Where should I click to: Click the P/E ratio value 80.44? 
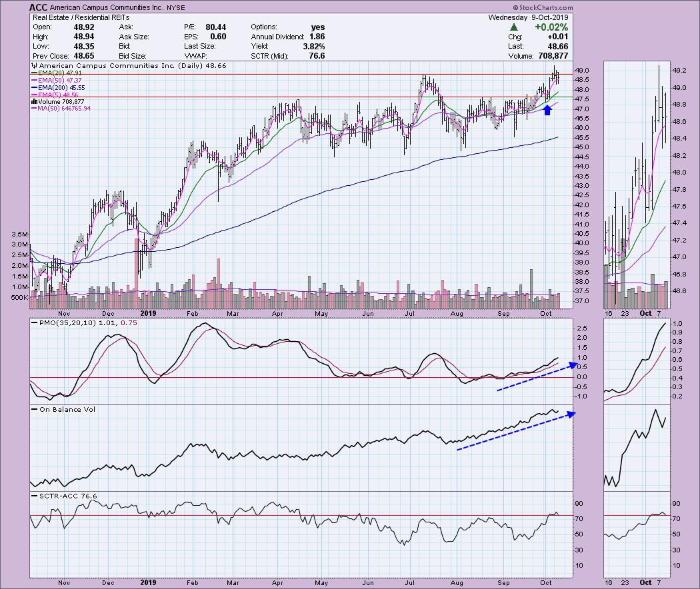point(215,27)
